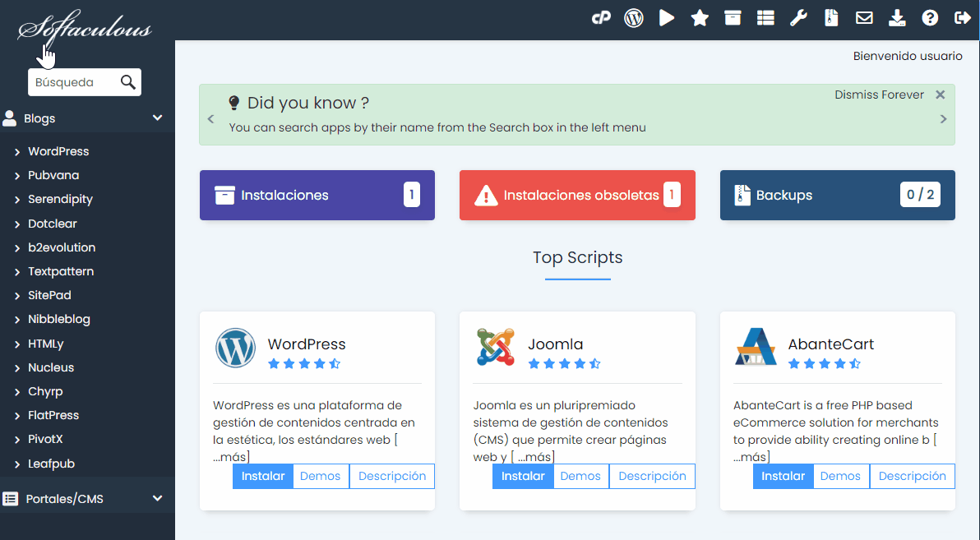Click the lightbulb icon beside Did you know
The height and width of the screenshot is (540, 980).
pyautogui.click(x=233, y=103)
